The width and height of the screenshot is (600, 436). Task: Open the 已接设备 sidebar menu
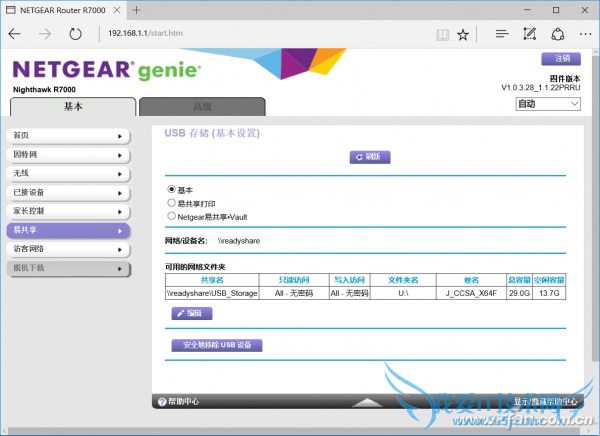(69, 193)
